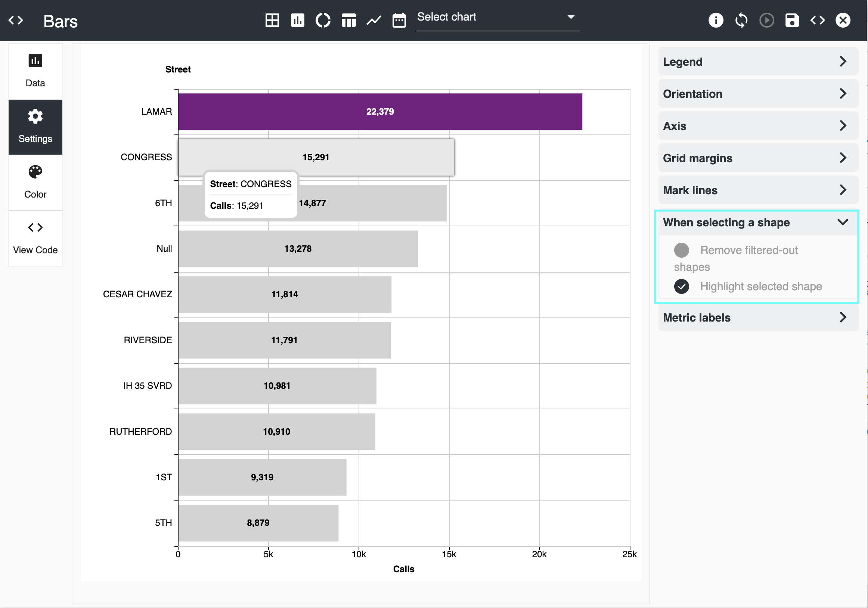Viewport: 868px width, 608px height.
Task: Save chart with floppy disk icon
Action: (x=792, y=20)
